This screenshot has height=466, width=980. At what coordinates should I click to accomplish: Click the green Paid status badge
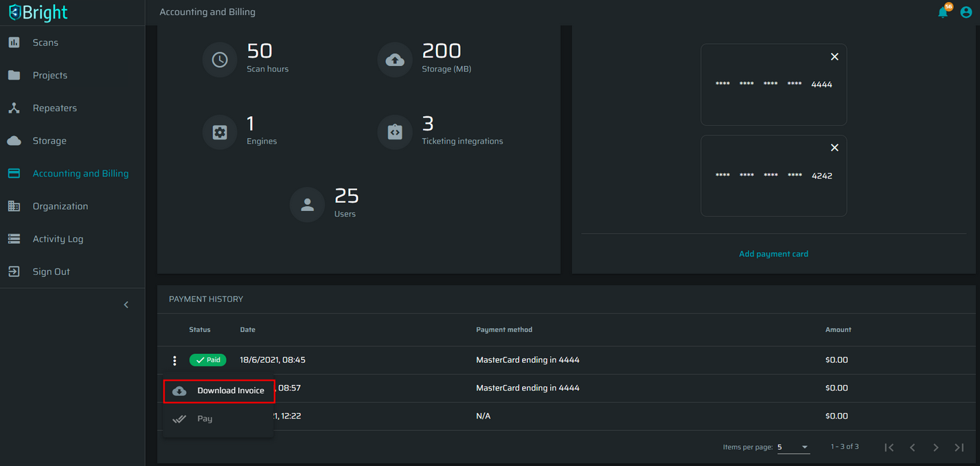tap(207, 360)
